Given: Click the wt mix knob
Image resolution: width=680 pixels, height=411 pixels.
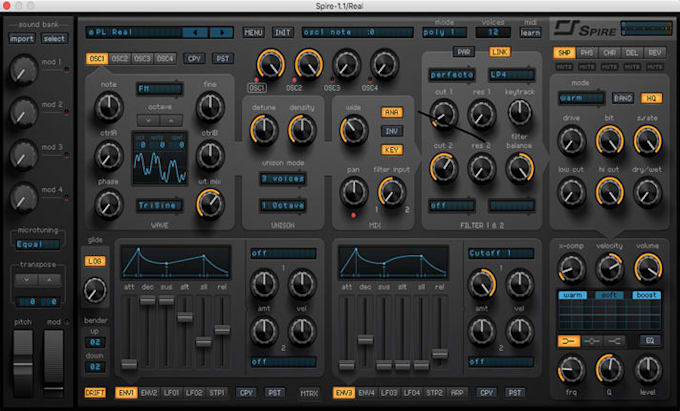Looking at the screenshot, I should 210,204.
